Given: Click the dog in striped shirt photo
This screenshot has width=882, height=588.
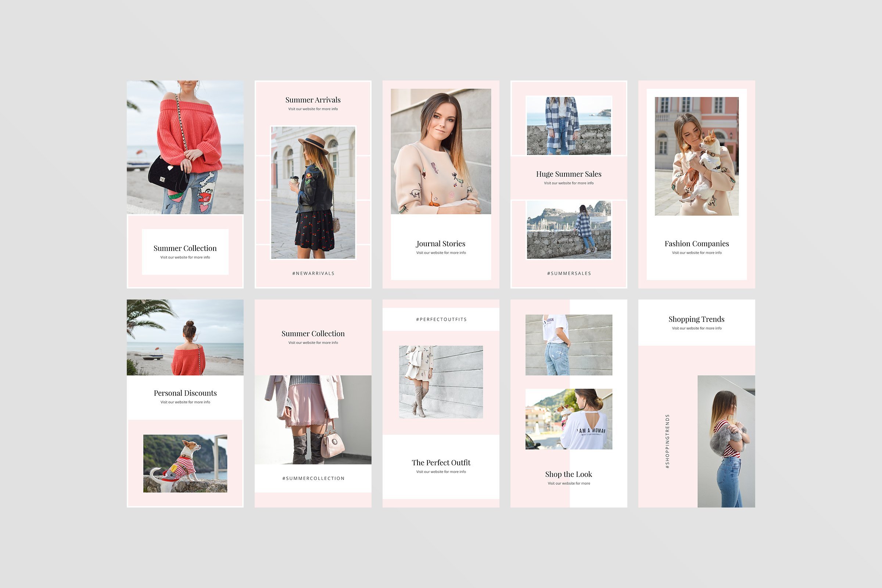Looking at the screenshot, I should [x=185, y=463].
